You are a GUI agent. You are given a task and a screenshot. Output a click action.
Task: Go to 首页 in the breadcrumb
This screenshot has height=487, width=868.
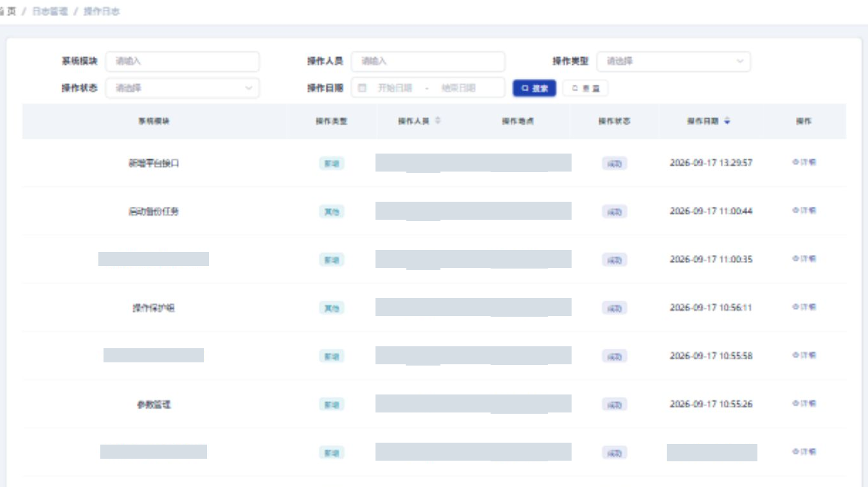pyautogui.click(x=8, y=12)
